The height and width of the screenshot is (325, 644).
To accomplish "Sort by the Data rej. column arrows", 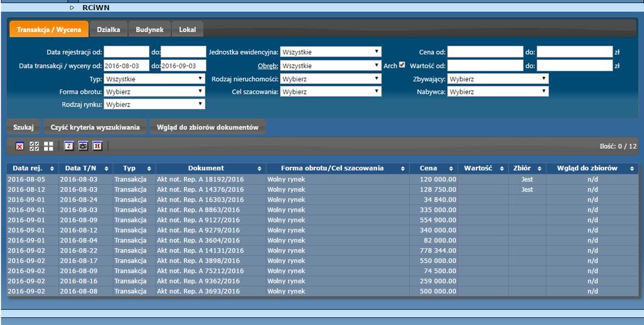I will 52,168.
